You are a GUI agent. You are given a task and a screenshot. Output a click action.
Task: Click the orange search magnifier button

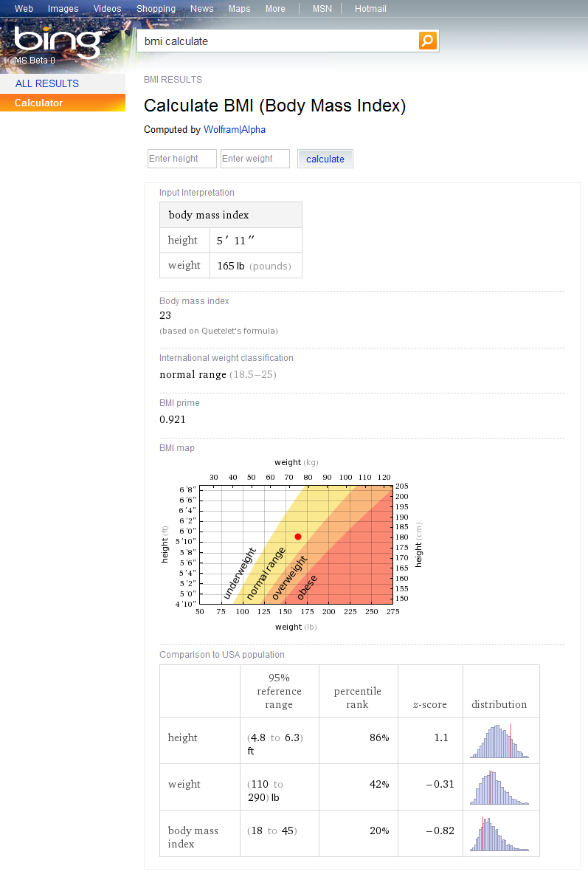(x=428, y=41)
